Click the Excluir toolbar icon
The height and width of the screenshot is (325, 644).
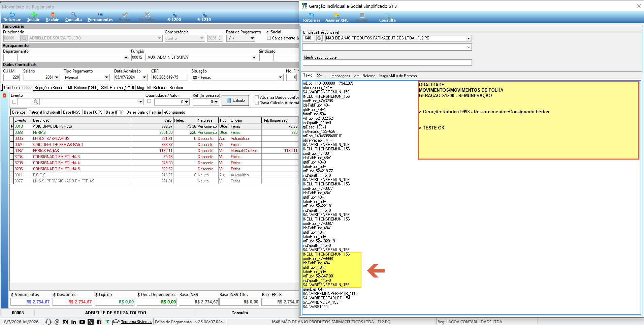pos(53,14)
